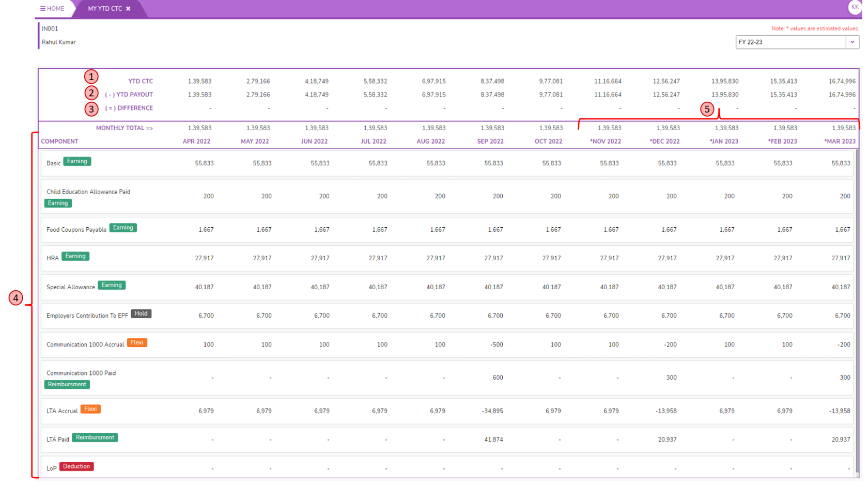Image resolution: width=868 pixels, height=488 pixels.
Task: Click the Deduction badge next to LoP
Action: pos(76,467)
